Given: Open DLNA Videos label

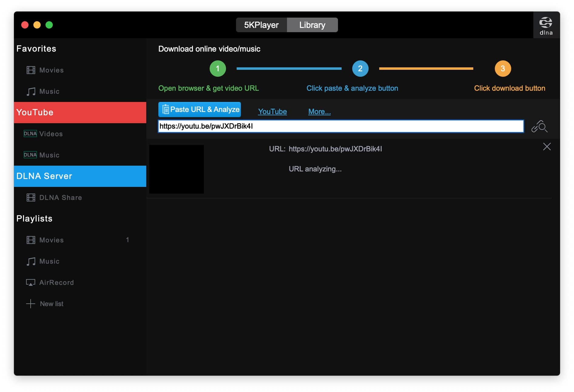Looking at the screenshot, I should point(51,134).
